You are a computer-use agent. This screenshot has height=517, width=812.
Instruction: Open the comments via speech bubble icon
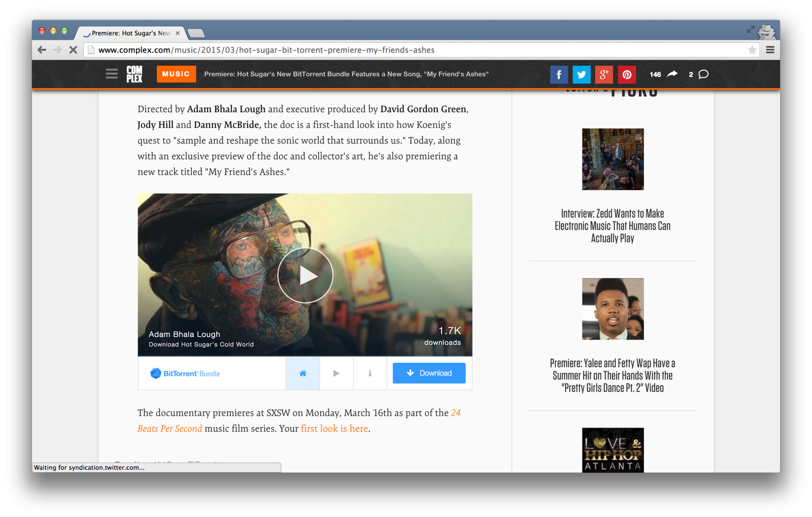pyautogui.click(x=702, y=74)
